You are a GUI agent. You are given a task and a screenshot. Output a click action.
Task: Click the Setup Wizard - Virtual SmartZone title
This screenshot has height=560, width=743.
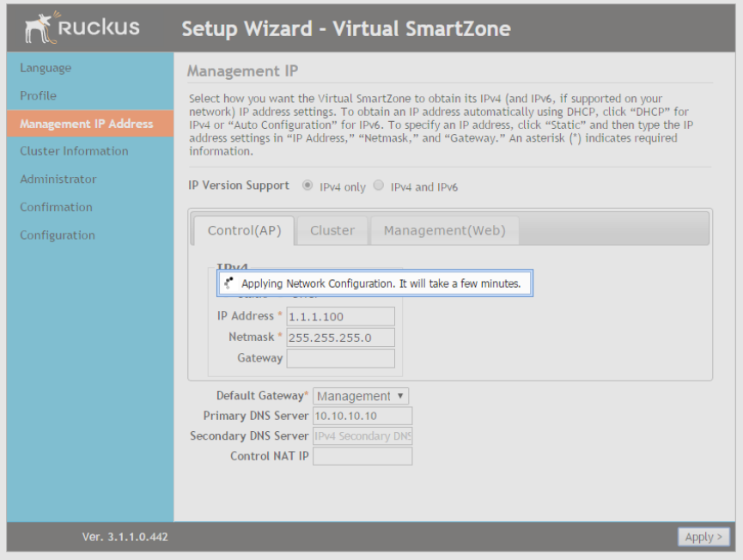point(346,28)
